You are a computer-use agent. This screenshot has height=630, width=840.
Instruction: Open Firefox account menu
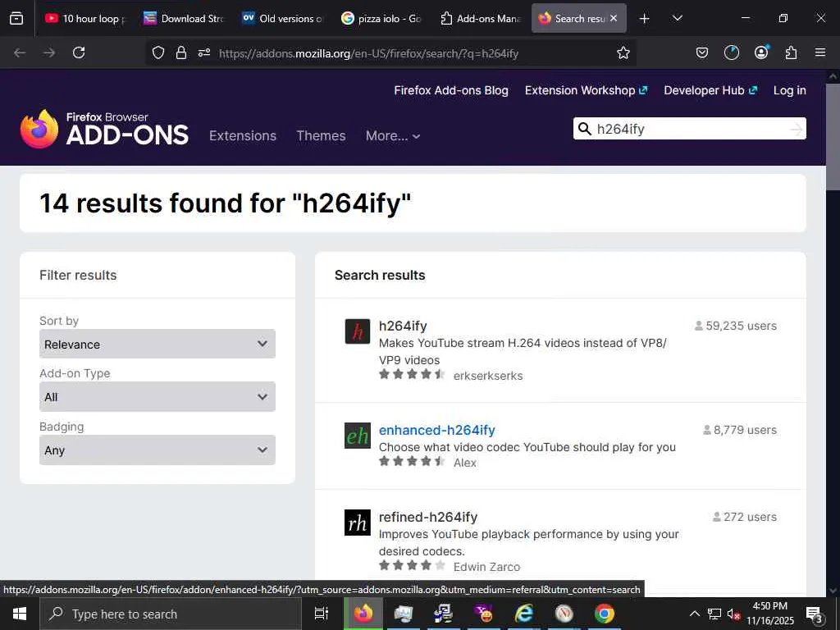coord(761,52)
